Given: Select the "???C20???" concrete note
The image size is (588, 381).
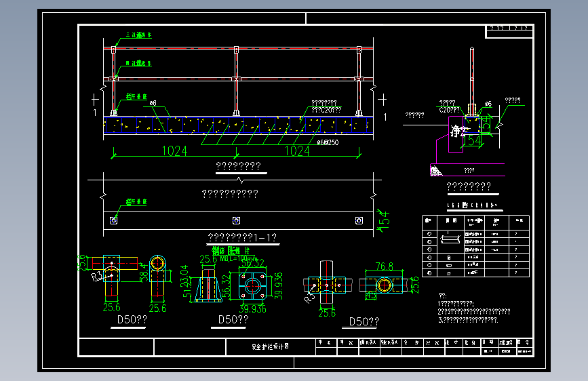Looking at the screenshot, I should click(x=326, y=110).
